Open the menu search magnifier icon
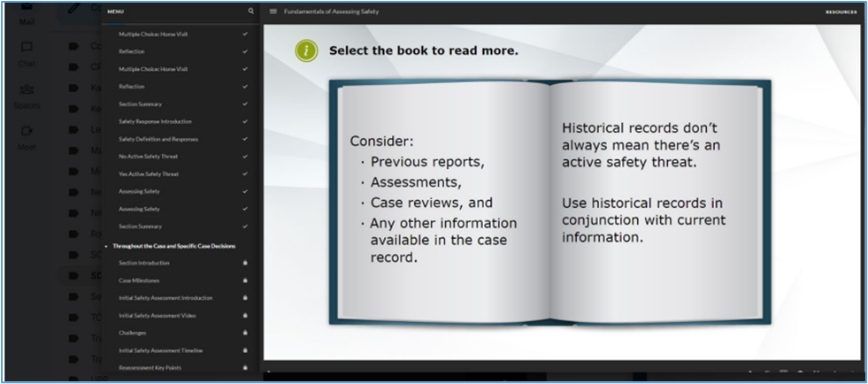Screen dimensions: 868x384 pyautogui.click(x=250, y=12)
